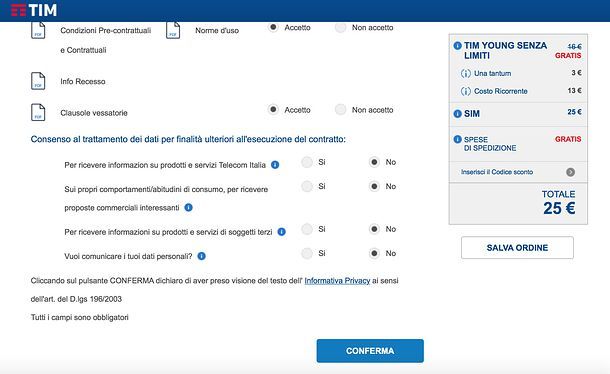
Task: Expand Inserisci il Codice sconto arrow
Action: point(570,172)
